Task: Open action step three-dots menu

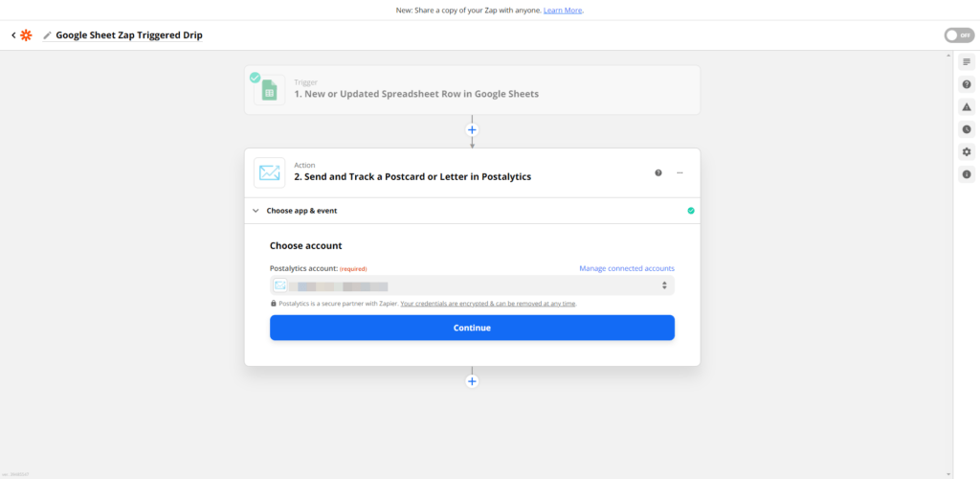Action: (680, 172)
